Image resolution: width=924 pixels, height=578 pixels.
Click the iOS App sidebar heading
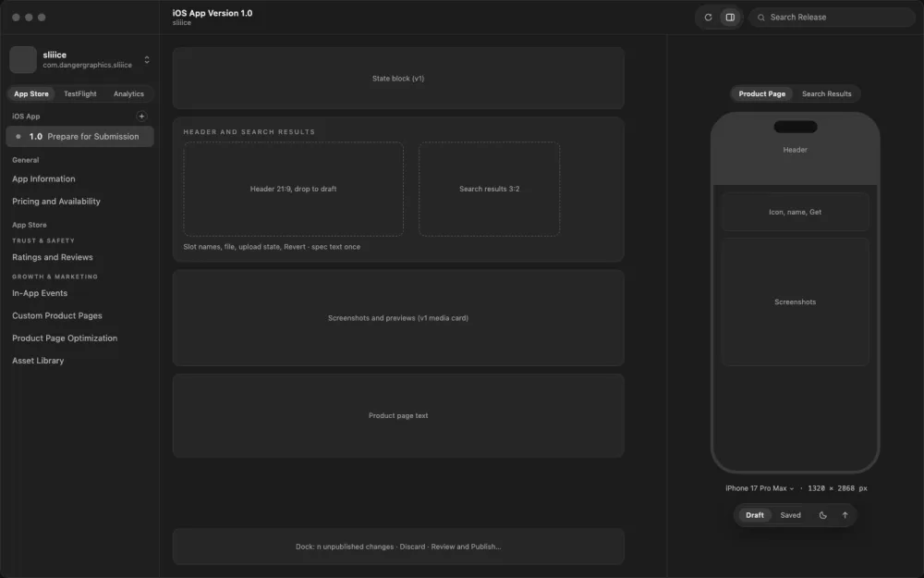[26, 117]
